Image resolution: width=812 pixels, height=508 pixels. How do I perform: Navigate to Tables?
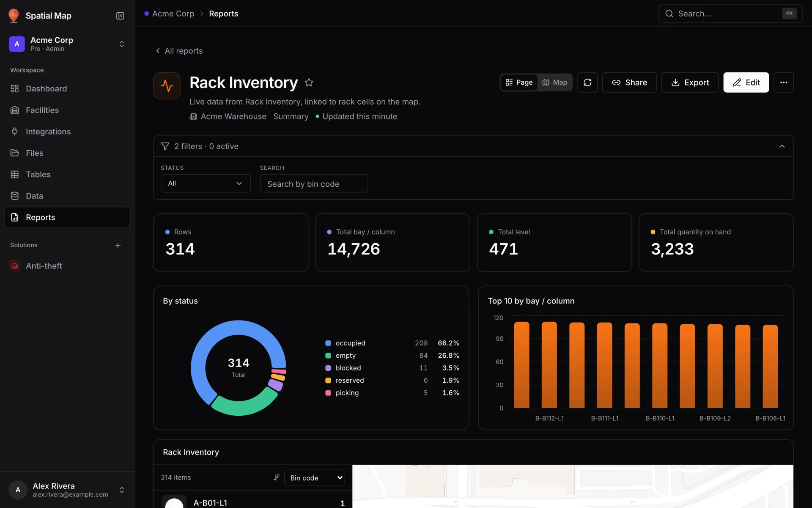(67, 174)
